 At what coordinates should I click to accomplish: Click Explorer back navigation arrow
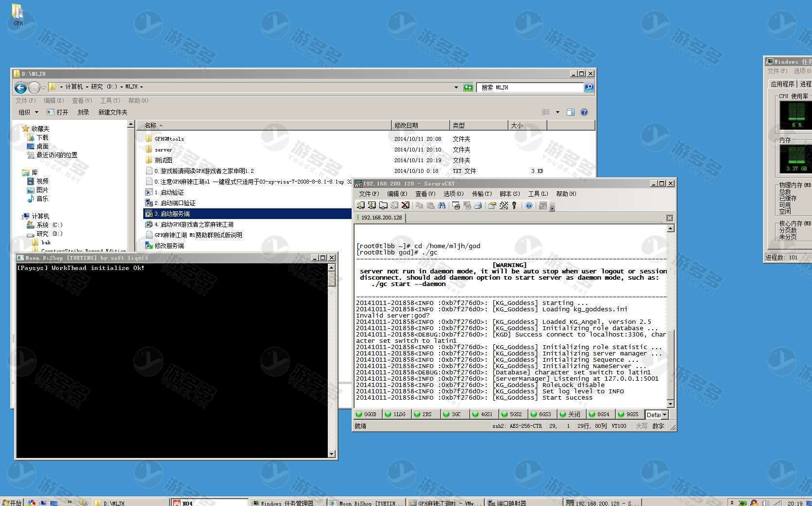(20, 87)
